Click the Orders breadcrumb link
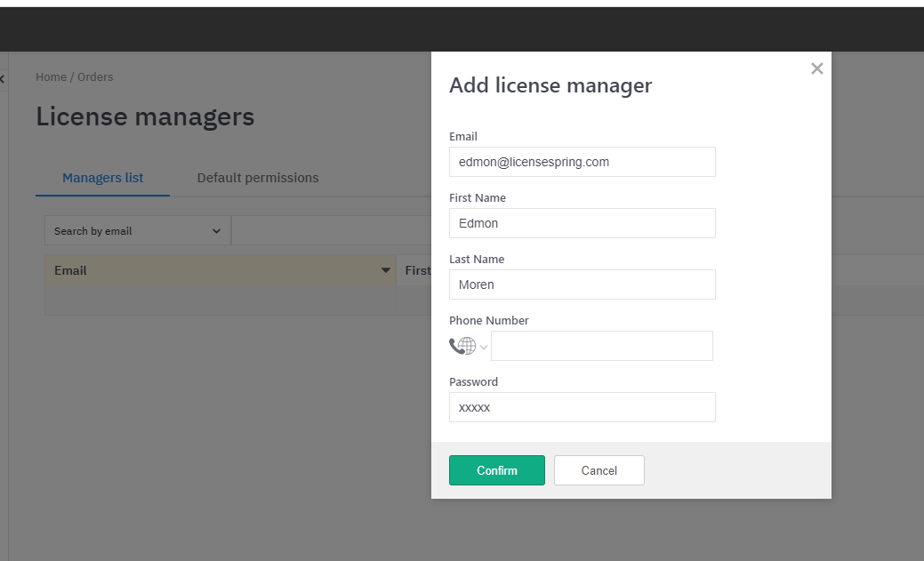The image size is (924, 561). pos(95,76)
